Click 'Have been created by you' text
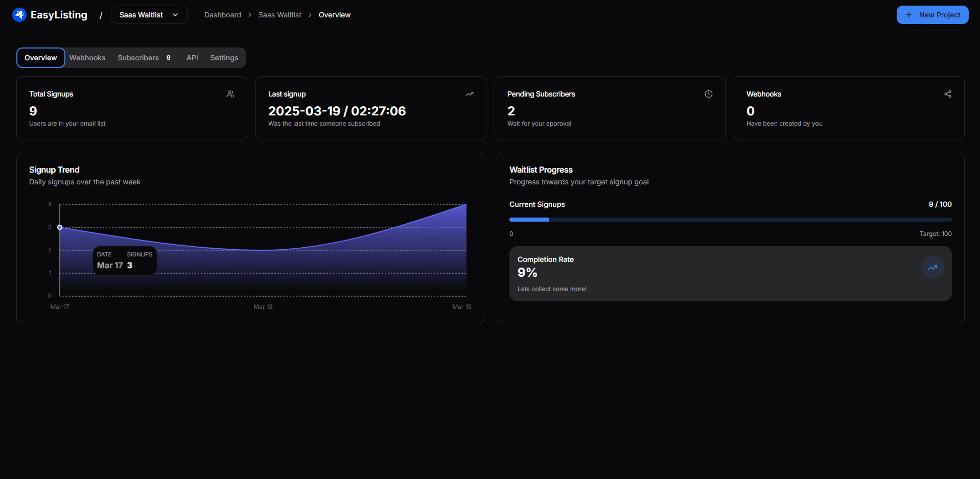This screenshot has height=479, width=980. 784,124
